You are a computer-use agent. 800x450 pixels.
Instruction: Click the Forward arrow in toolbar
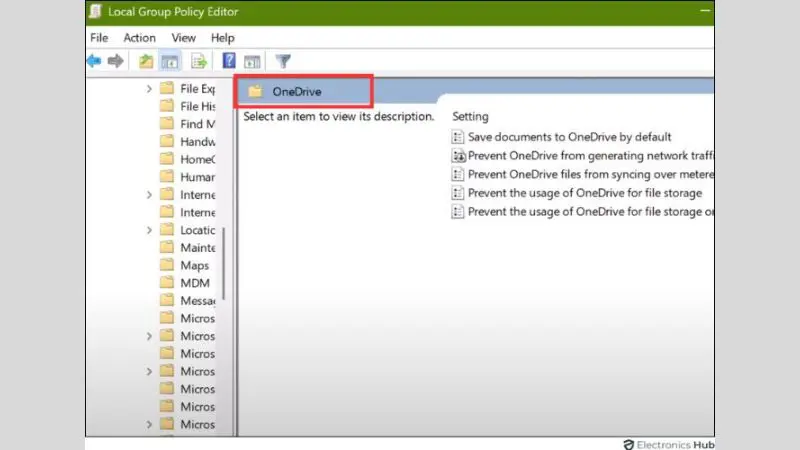[115, 62]
